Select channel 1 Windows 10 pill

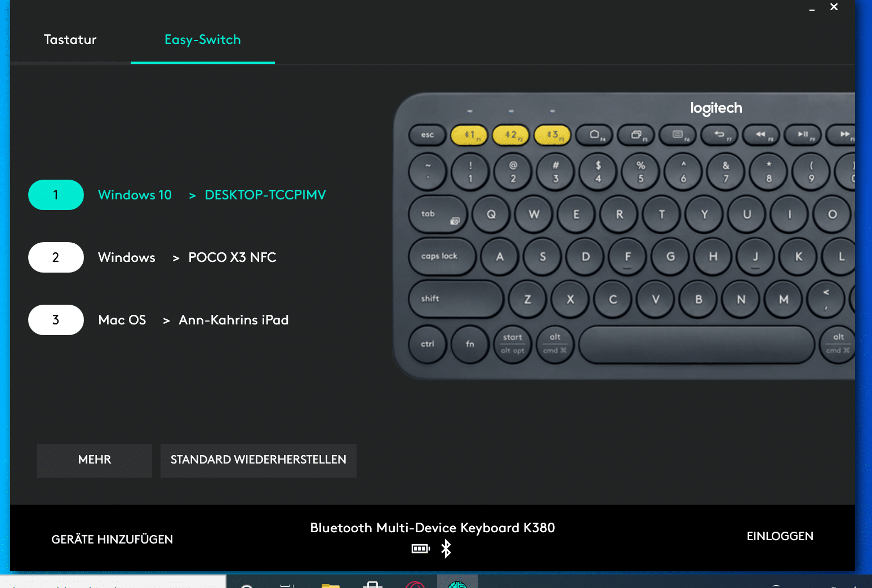[x=56, y=195]
